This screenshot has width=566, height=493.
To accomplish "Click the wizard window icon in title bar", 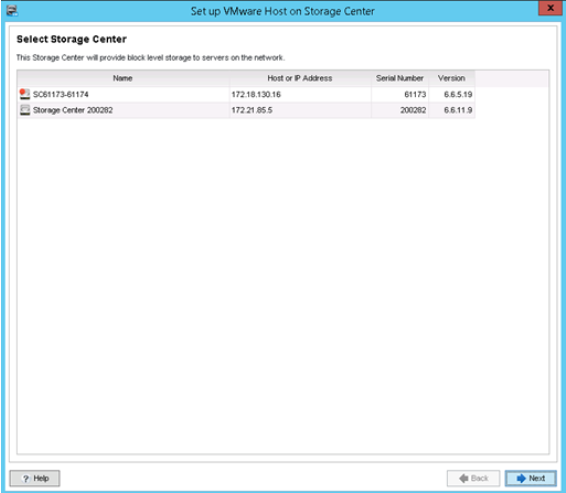I will [12, 10].
